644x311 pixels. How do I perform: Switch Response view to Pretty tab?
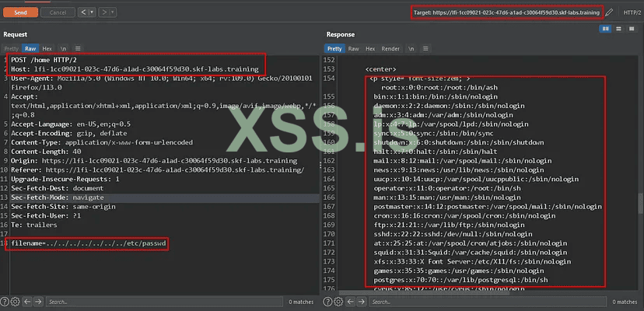tap(334, 48)
